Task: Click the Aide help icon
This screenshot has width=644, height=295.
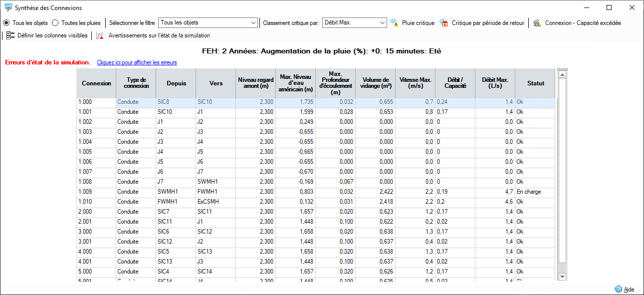Action: (x=619, y=289)
